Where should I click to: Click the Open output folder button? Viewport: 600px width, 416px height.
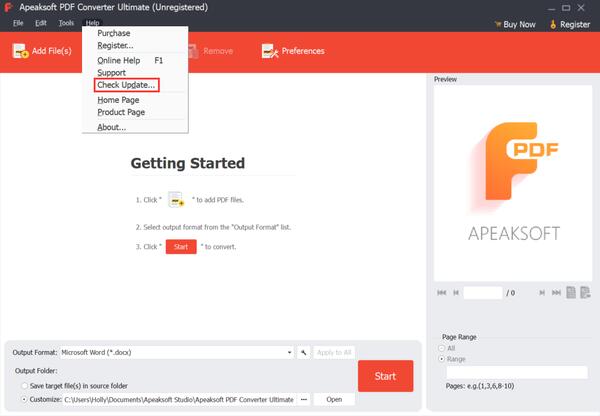[334, 400]
